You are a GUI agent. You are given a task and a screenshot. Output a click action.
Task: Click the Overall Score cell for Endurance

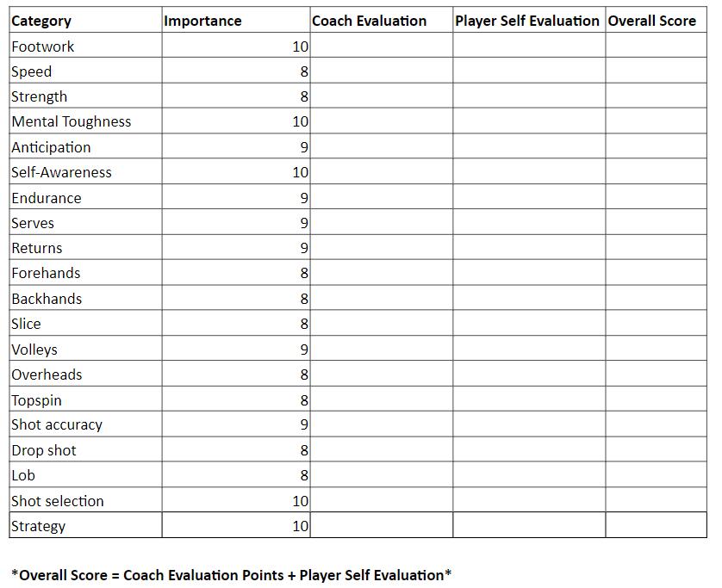point(655,198)
